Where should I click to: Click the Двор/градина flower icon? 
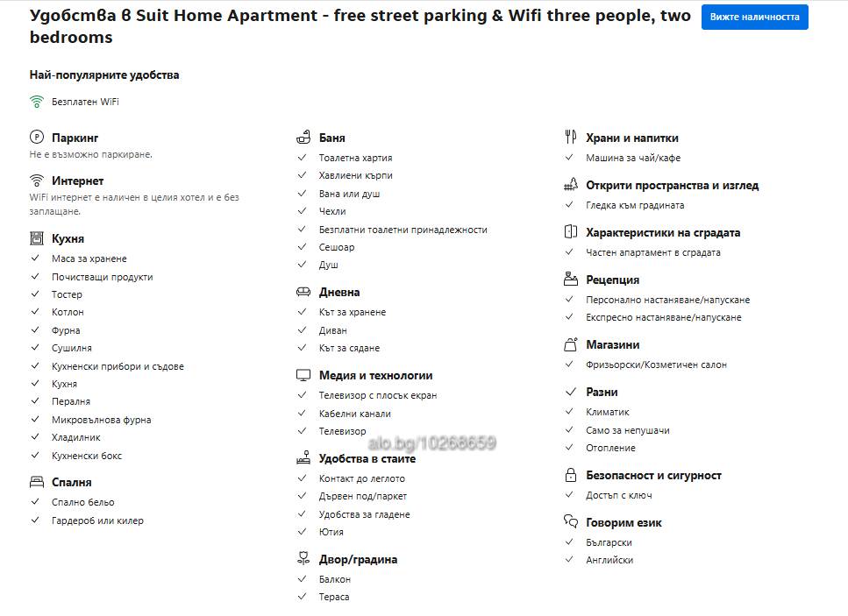coord(303,558)
